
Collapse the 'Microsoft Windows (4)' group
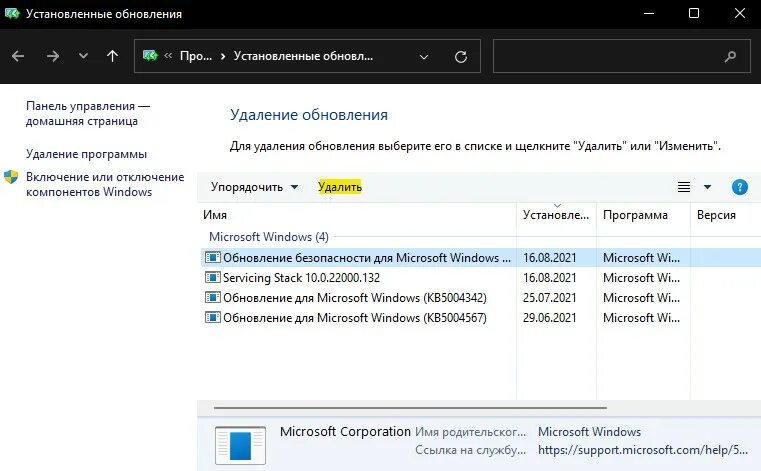pos(268,237)
